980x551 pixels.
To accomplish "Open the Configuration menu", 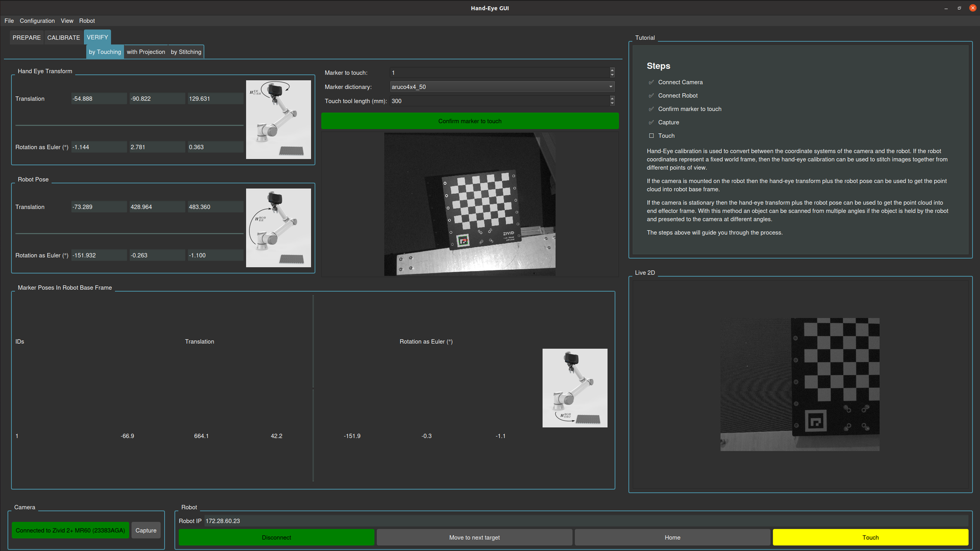I will (x=37, y=21).
